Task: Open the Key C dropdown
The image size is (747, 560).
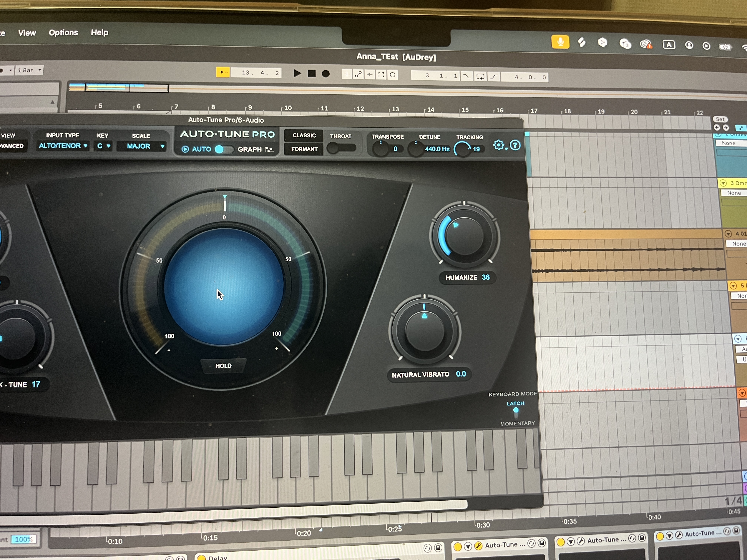Action: coord(103,146)
